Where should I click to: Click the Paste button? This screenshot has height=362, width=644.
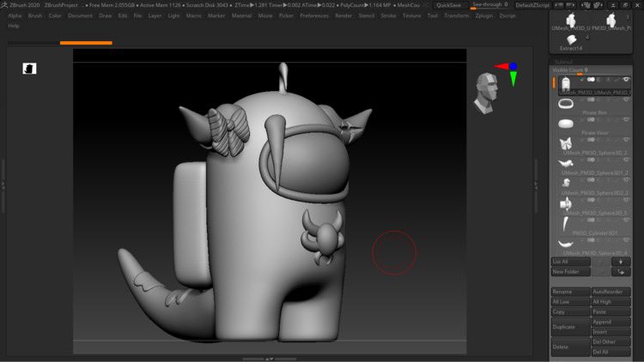(x=611, y=312)
